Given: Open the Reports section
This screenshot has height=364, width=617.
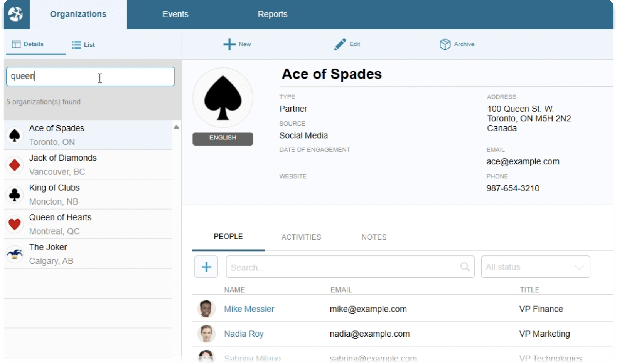Looking at the screenshot, I should point(273,14).
